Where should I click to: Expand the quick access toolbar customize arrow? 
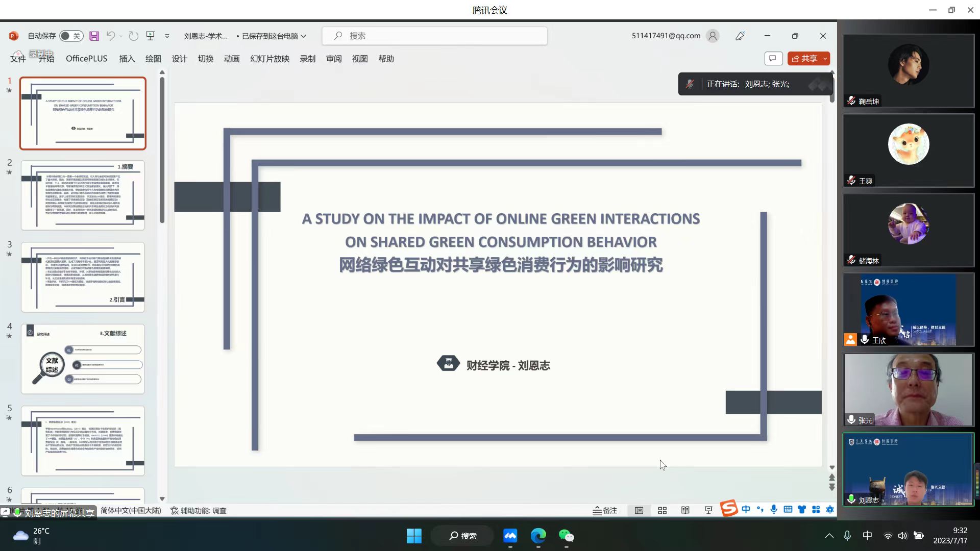click(167, 36)
